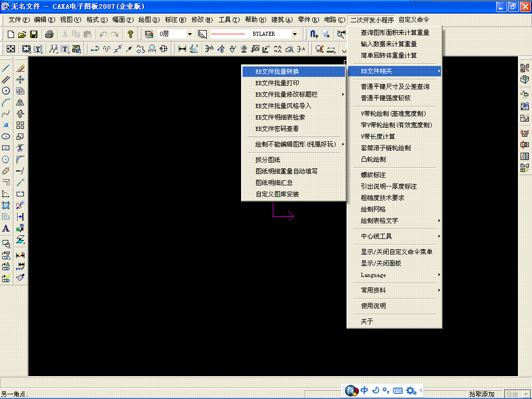
Task: Click 关于 at the menu bottom
Action: click(395, 321)
